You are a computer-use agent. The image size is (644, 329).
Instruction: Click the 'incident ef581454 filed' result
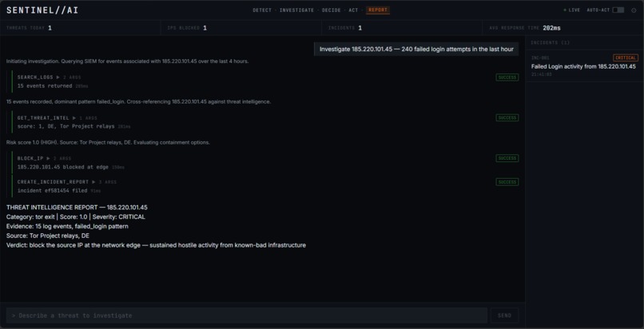point(52,191)
